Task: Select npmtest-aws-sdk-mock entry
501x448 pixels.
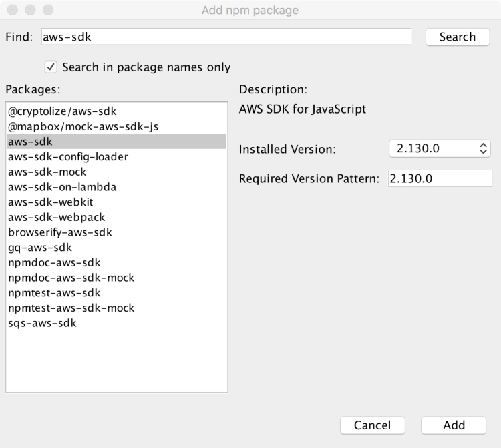Action: 117,308
